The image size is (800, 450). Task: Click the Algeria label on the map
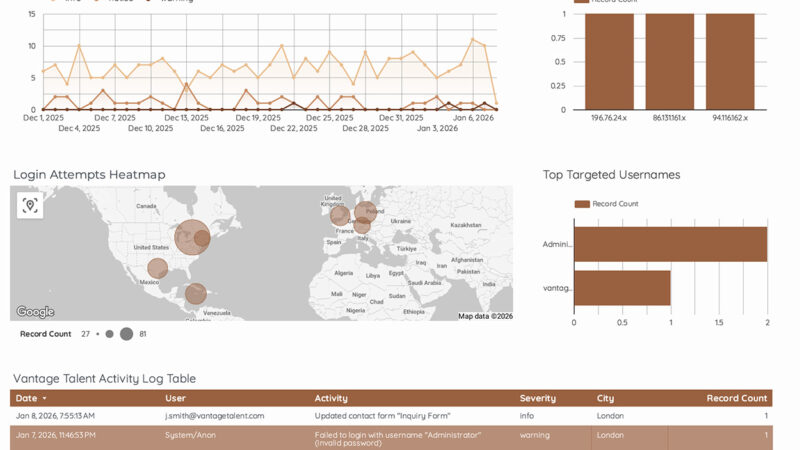click(x=343, y=273)
